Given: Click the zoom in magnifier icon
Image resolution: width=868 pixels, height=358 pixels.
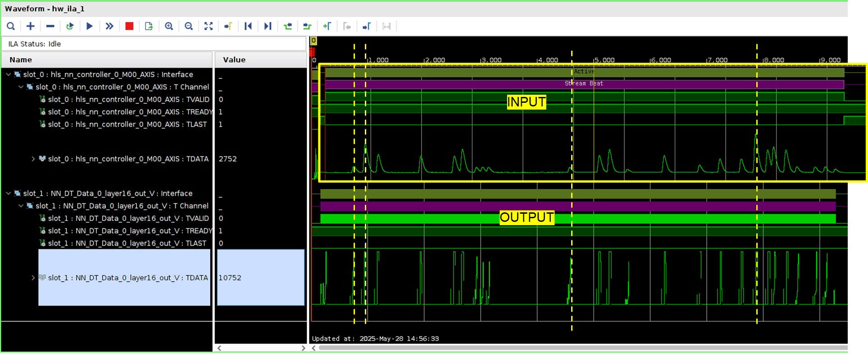Looking at the screenshot, I should [169, 26].
